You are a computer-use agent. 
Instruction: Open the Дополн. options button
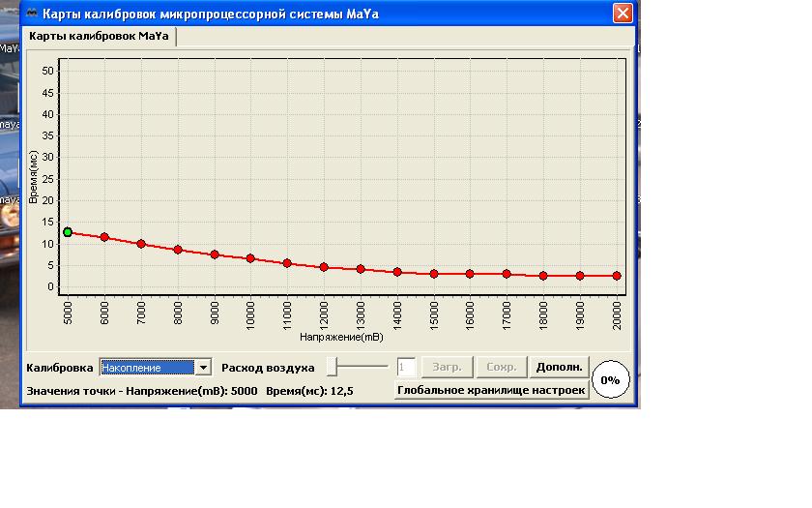[x=559, y=368]
